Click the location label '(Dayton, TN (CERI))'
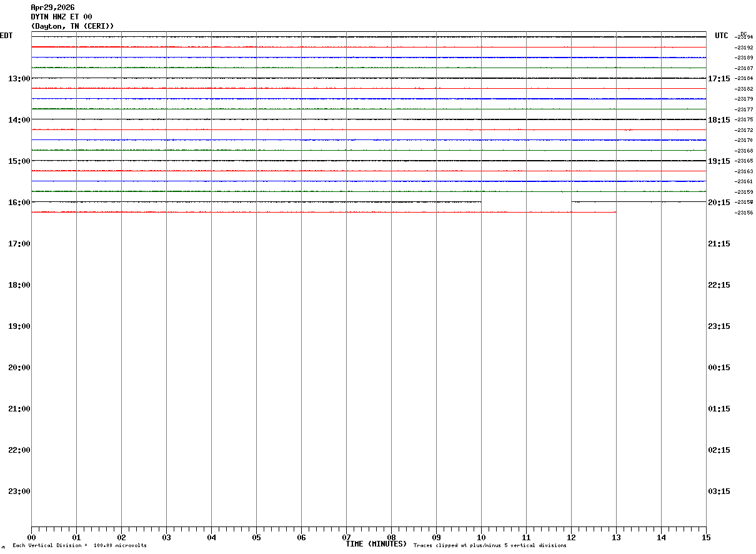This screenshot has width=756, height=554. (72, 26)
